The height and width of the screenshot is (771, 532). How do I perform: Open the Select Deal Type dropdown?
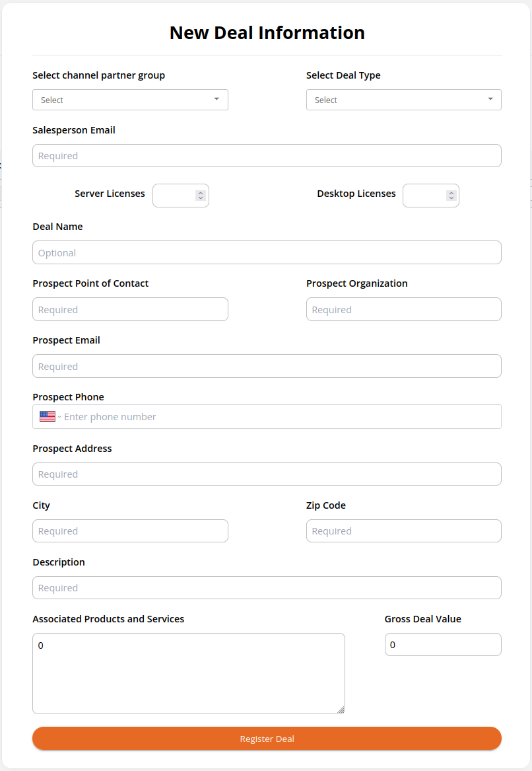(404, 100)
